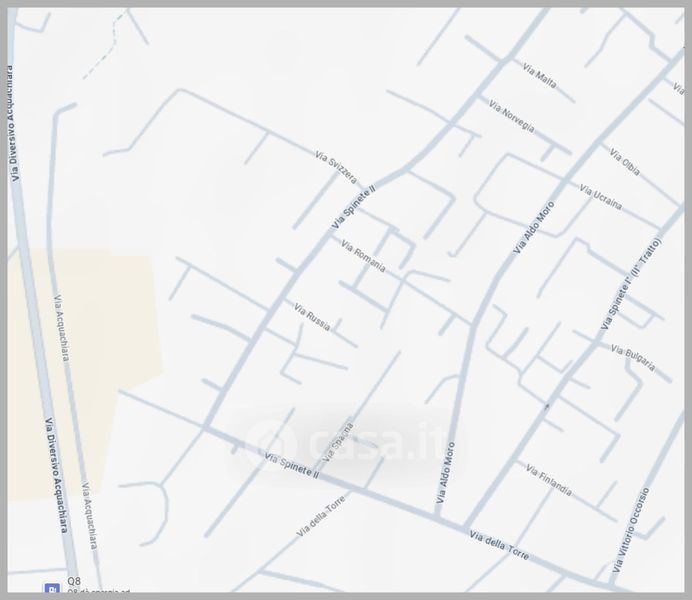This screenshot has height=600, width=692.
Task: Select Via Spinete II label beside Via Svizzera
Action: (353, 209)
